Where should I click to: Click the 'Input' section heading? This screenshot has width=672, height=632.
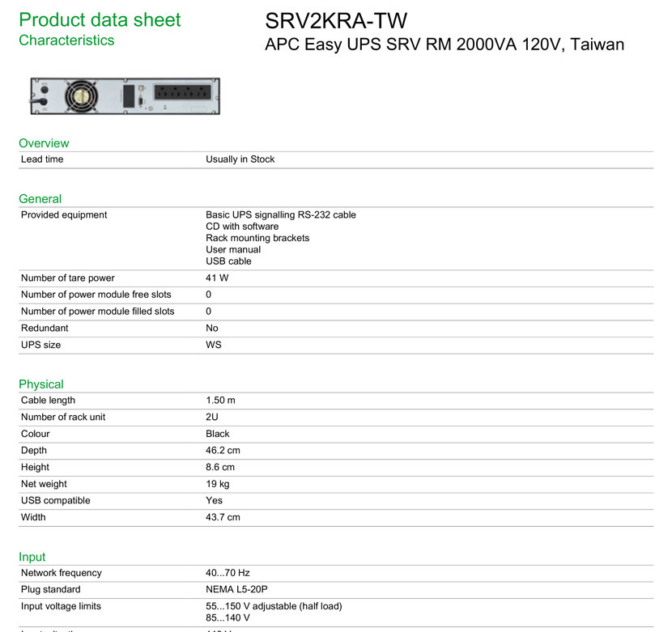pos(32,557)
